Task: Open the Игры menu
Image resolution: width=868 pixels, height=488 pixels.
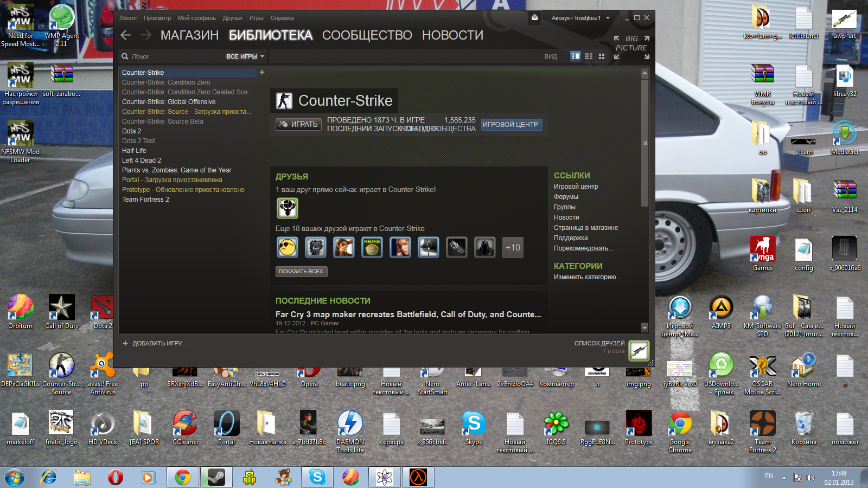Action: (257, 18)
